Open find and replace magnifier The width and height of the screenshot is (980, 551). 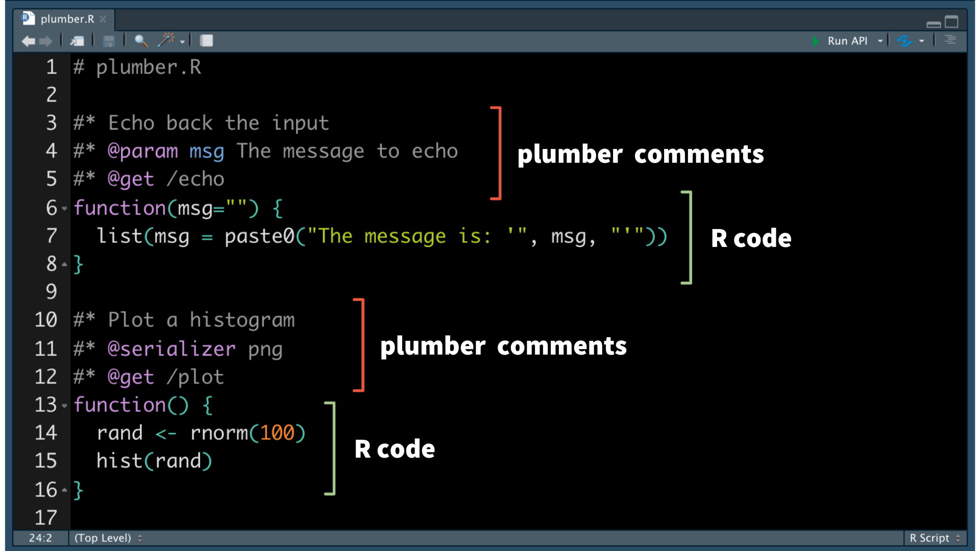point(141,41)
